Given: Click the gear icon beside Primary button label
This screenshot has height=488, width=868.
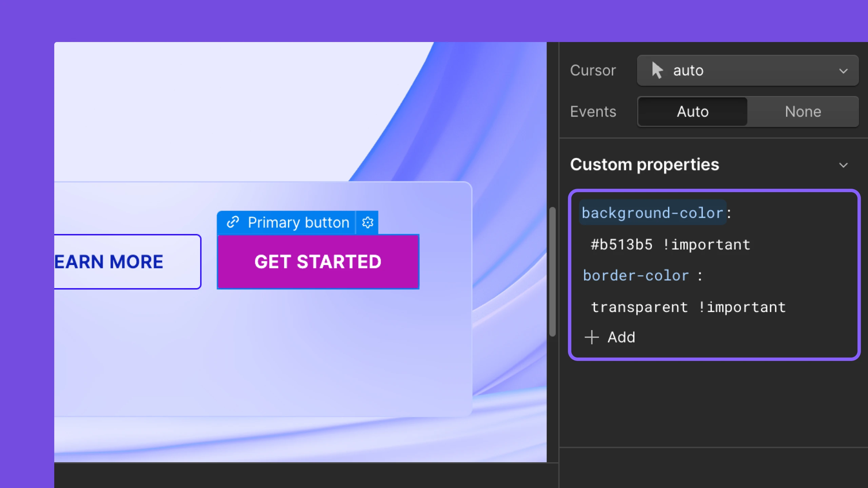Looking at the screenshot, I should tap(368, 223).
